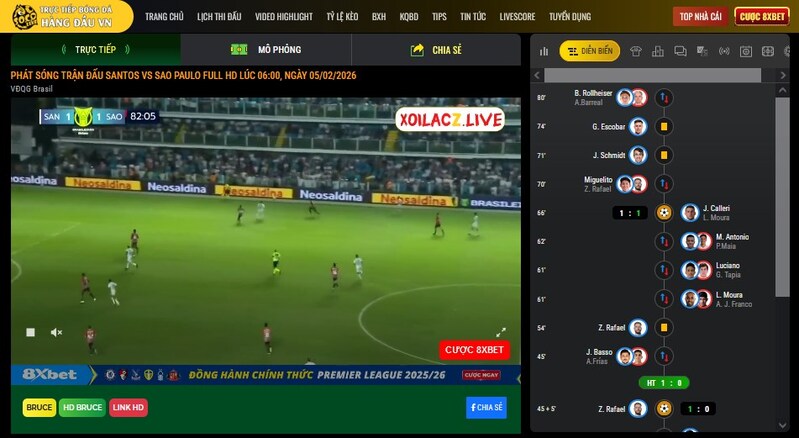This screenshot has width=799, height=438.
Task: Open the camera snapshot icon in match panel
Action: click(745, 51)
